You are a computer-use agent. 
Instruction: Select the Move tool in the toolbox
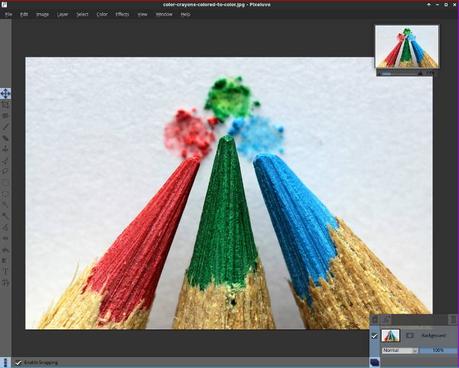point(5,93)
